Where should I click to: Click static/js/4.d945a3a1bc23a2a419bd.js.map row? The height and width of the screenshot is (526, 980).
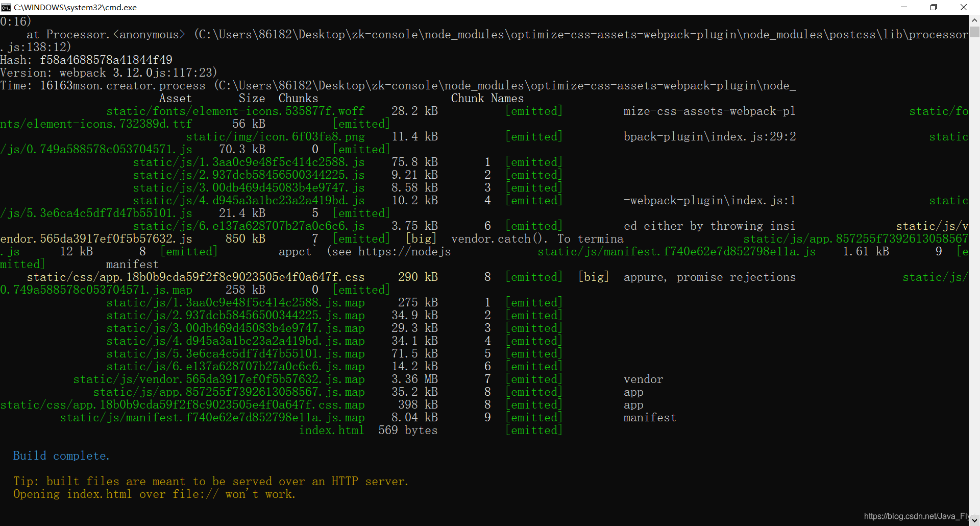click(x=334, y=341)
